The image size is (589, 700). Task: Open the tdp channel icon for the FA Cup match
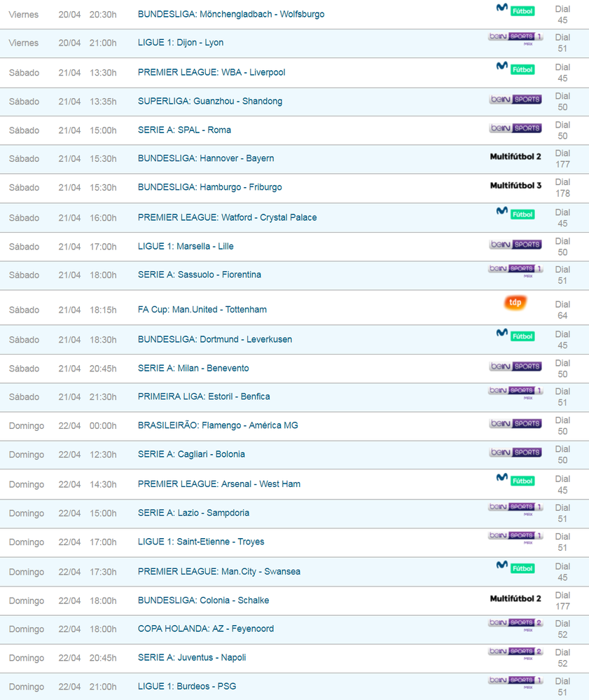pyautogui.click(x=515, y=304)
